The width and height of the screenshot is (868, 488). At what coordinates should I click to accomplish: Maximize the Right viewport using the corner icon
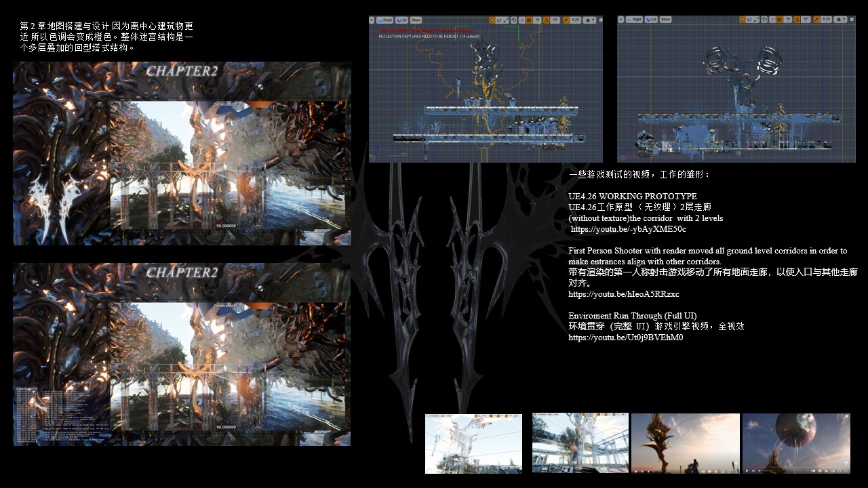pos(852,20)
